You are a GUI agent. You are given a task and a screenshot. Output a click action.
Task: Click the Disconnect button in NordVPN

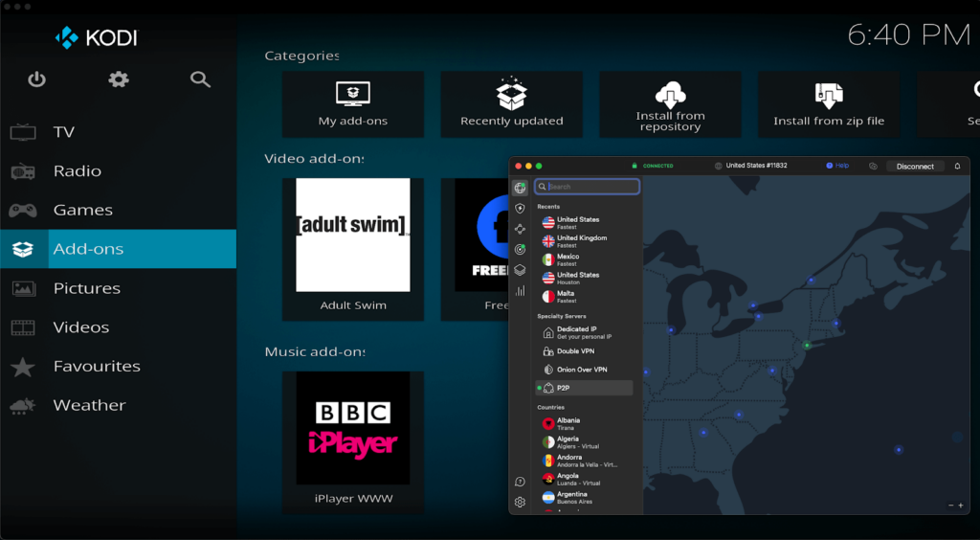point(915,167)
